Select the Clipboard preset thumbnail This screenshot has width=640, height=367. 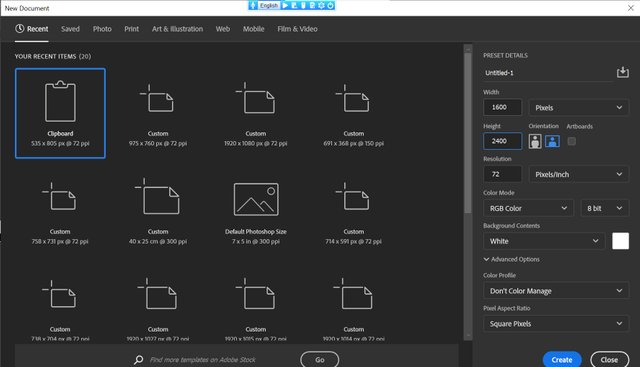60,113
